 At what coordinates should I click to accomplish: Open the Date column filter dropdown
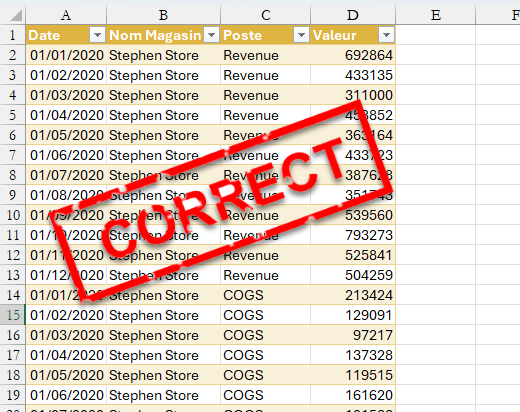click(x=97, y=35)
